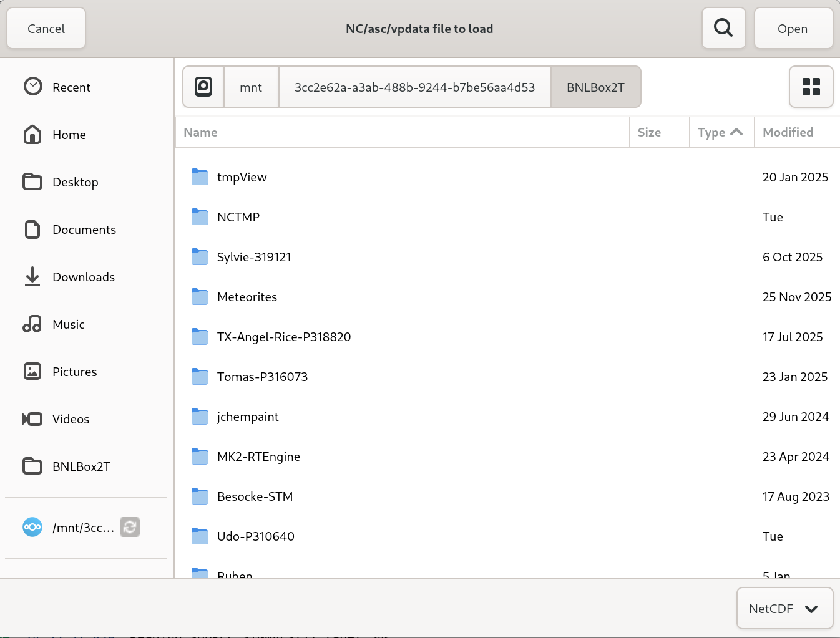This screenshot has height=638, width=840.
Task: Click the sync icon beside /mnt/3cc…
Action: [x=130, y=528]
